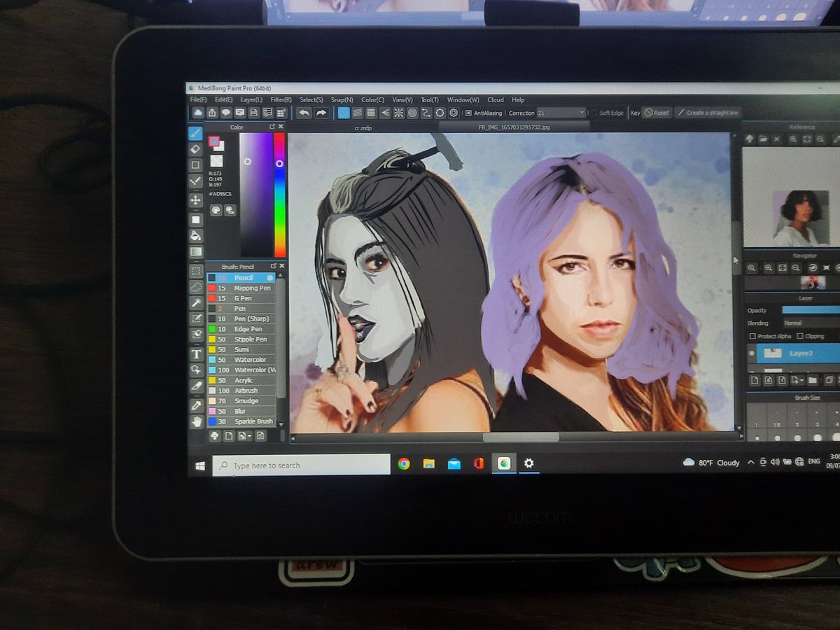Image resolution: width=840 pixels, height=630 pixels.
Task: Choose the Sparkle Brush entry
Action: pos(241,421)
